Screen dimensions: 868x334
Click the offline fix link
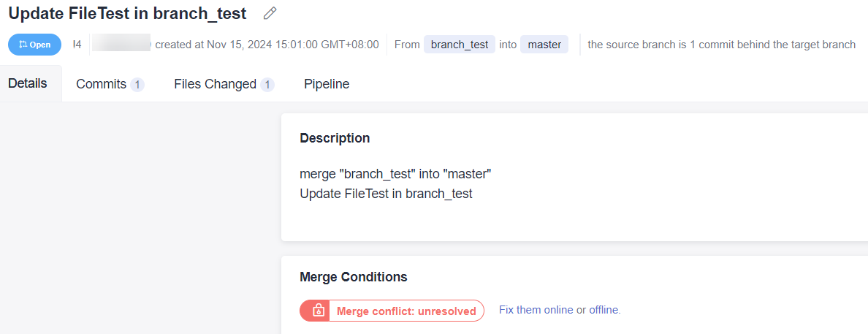604,310
